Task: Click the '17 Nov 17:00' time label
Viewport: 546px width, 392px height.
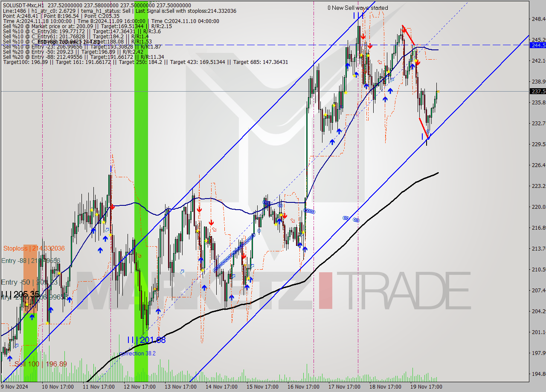Action: coord(344,387)
